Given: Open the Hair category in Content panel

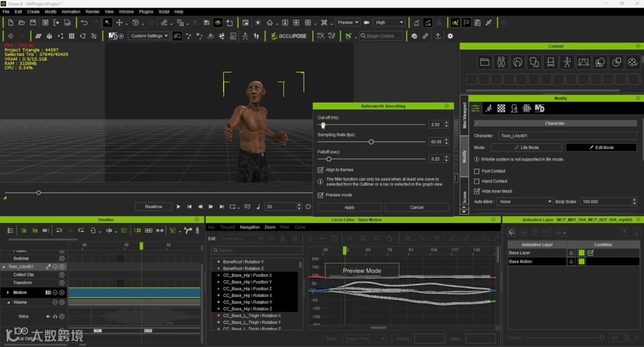Looking at the screenshot, I should coord(518,62).
